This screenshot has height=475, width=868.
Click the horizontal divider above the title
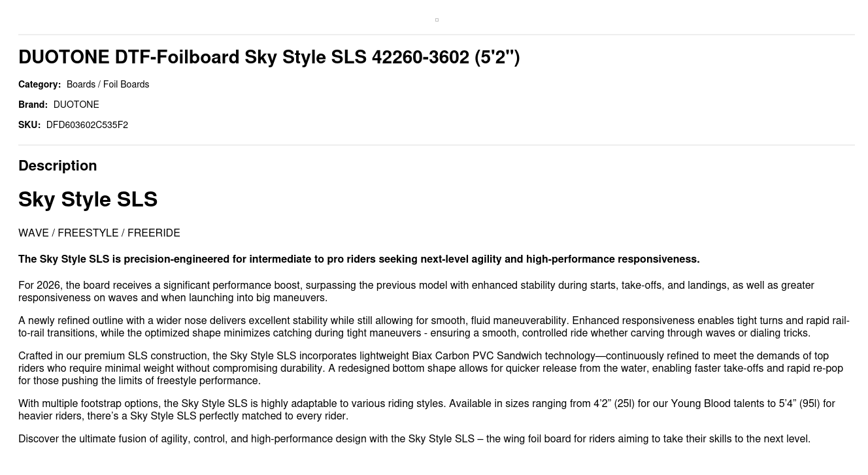tap(437, 35)
